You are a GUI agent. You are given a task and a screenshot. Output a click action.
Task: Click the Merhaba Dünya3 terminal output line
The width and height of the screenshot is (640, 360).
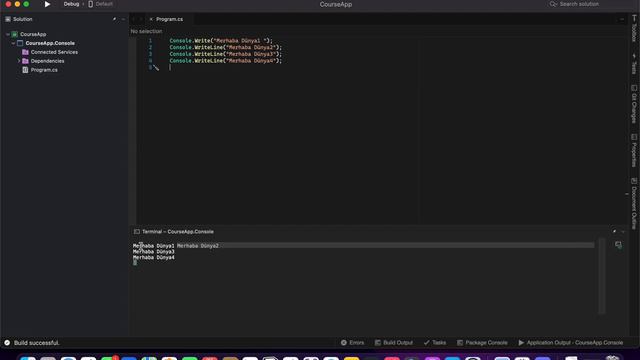(x=153, y=252)
